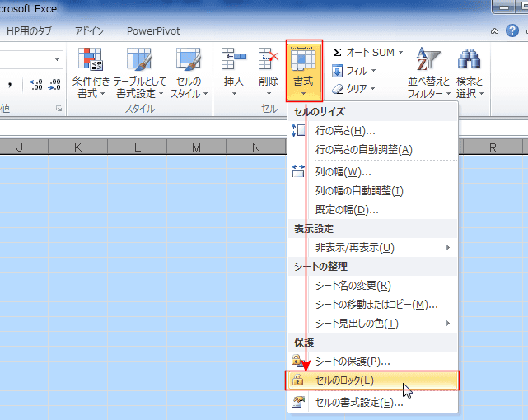Expand the シート見出しの色(T) submenu
528x420 pixels.
coord(372,324)
